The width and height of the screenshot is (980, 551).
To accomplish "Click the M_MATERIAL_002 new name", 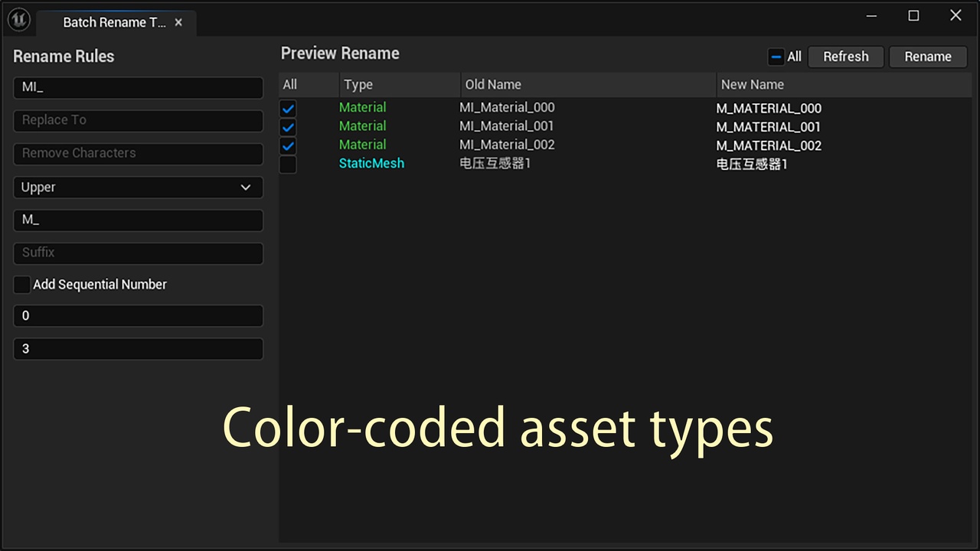I will pyautogui.click(x=769, y=145).
